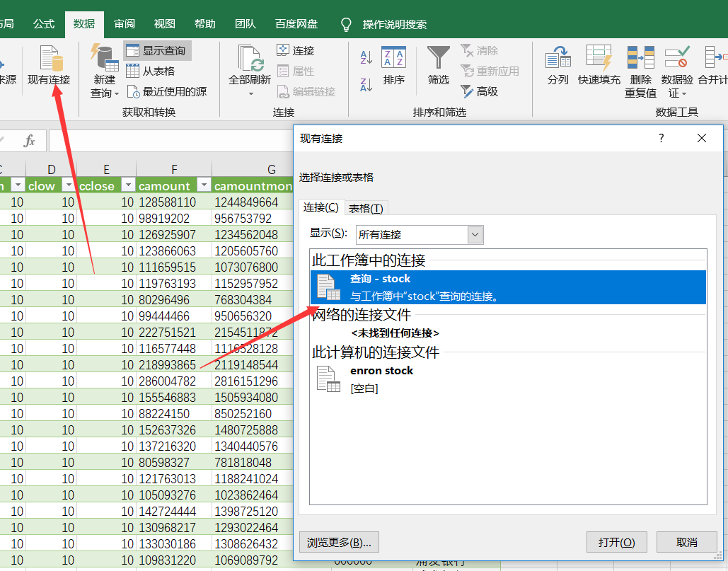This screenshot has height=571, width=728.
Task: Click the 浏览更多(B)... button
Action: [x=340, y=542]
